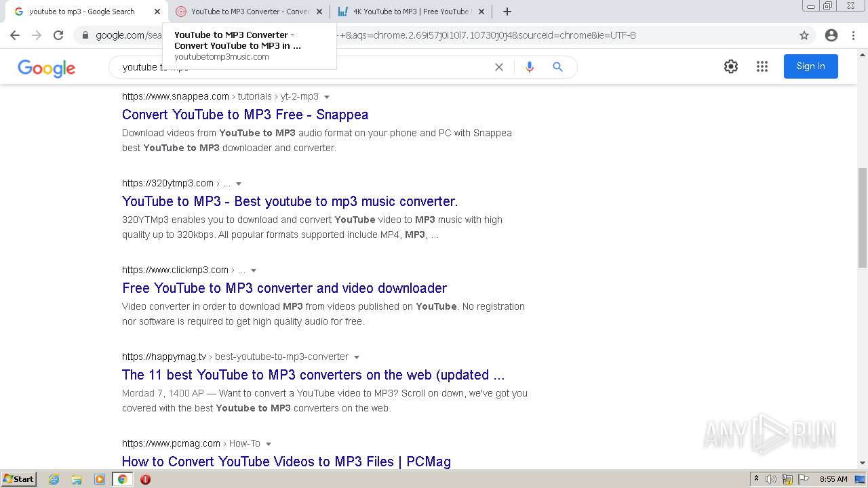Screen dimensions: 868x488
Task: Open the Start menu
Action: [x=18, y=479]
